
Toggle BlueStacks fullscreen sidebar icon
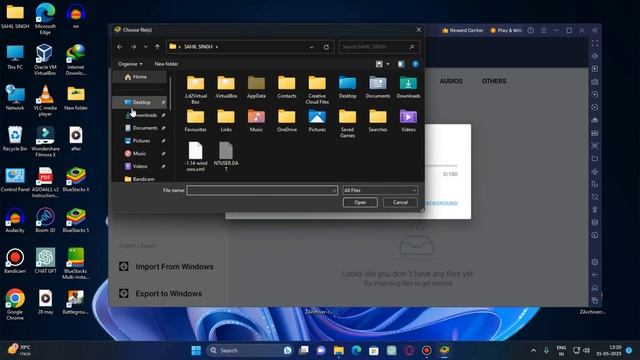coord(595,43)
